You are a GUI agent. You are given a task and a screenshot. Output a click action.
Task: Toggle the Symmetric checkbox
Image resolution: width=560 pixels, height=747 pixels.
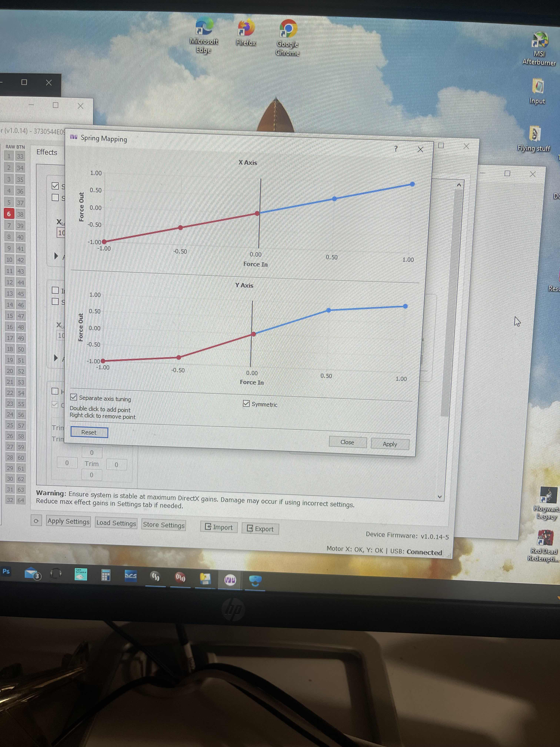[x=246, y=404]
